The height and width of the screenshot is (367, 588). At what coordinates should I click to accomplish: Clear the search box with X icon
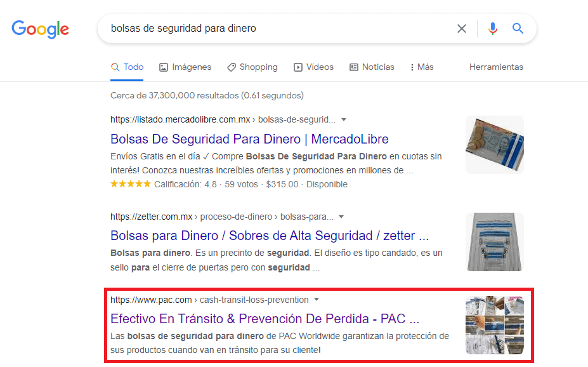(x=462, y=29)
